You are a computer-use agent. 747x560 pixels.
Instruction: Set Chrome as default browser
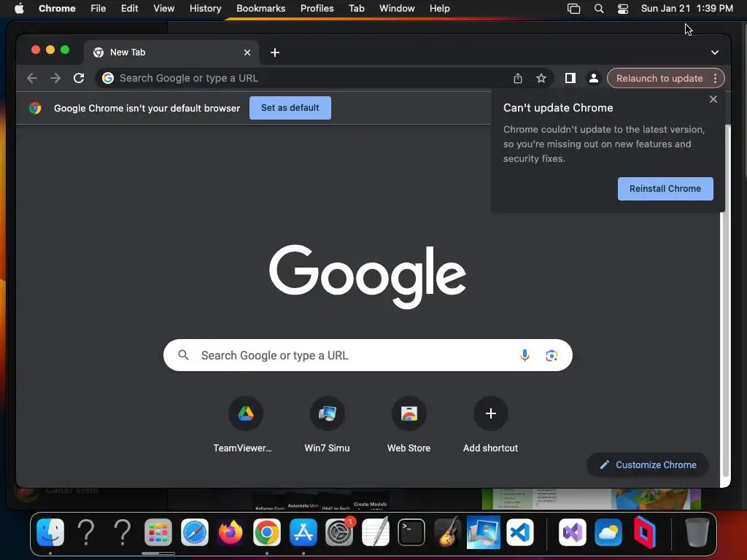tap(290, 108)
